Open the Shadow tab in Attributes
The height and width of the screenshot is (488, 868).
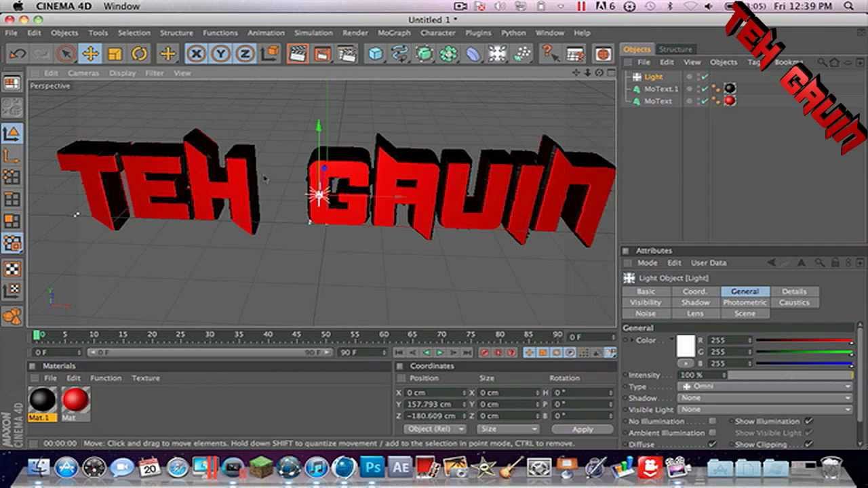[695, 302]
